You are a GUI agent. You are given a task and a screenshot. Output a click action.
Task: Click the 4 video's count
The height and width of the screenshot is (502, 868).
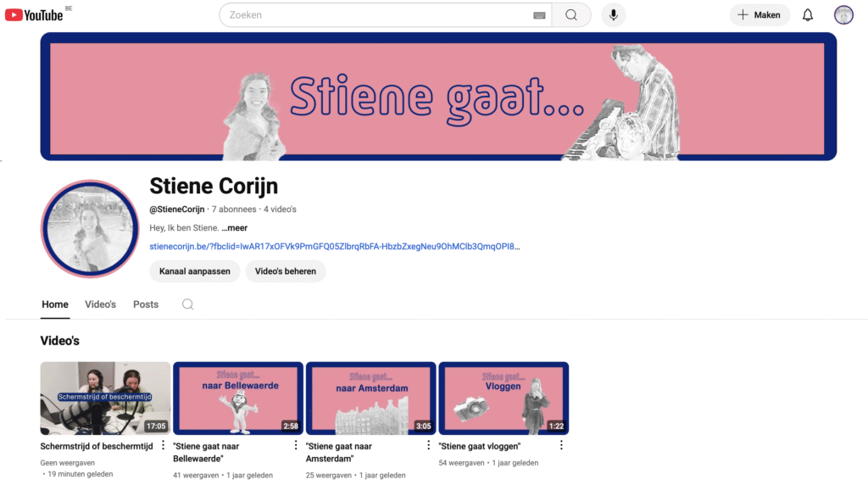[280, 209]
